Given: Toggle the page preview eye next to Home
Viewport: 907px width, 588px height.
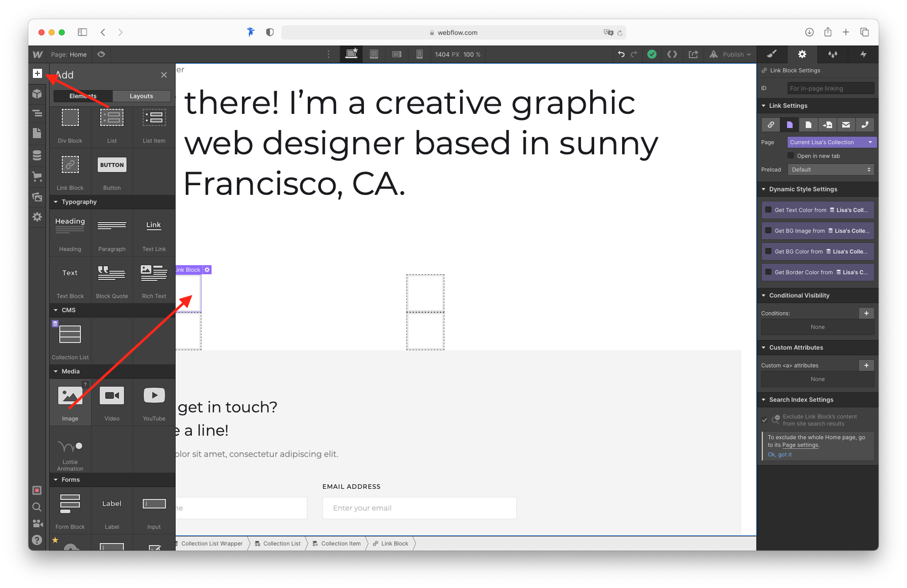Looking at the screenshot, I should [101, 54].
